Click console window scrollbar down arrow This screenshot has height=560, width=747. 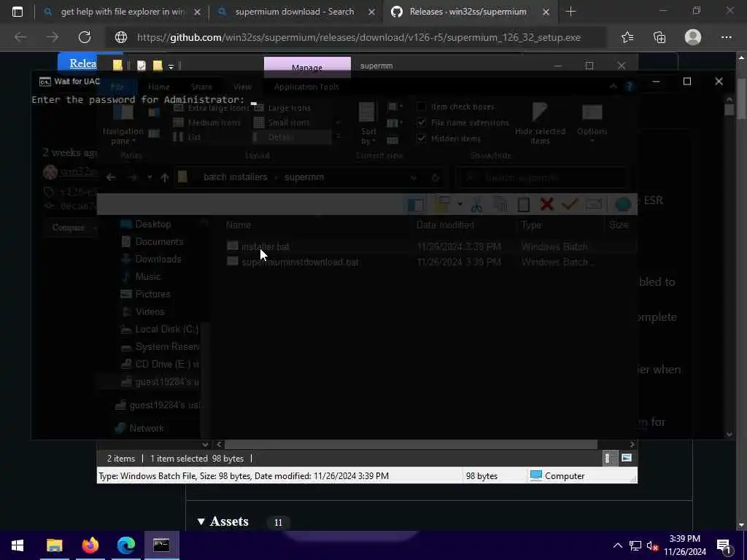[729, 435]
